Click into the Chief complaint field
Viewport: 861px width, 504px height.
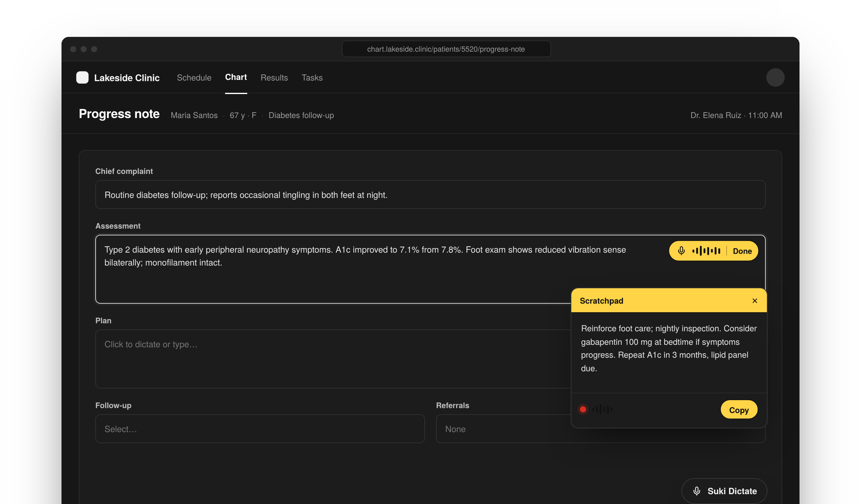pyautogui.click(x=430, y=195)
